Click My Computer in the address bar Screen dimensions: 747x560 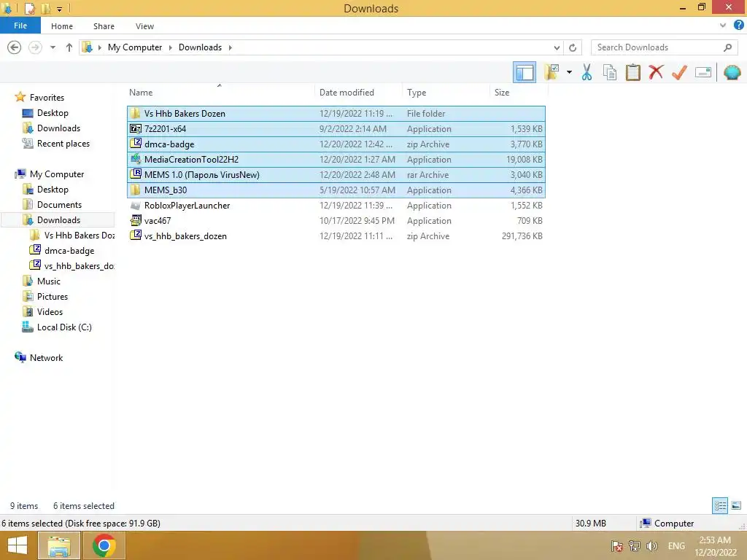point(135,47)
